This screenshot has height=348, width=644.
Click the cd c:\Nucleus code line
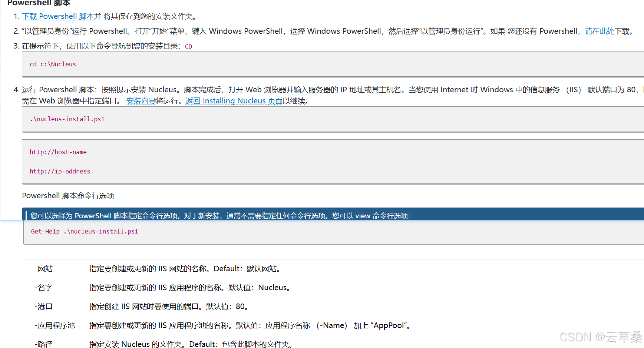(x=53, y=64)
